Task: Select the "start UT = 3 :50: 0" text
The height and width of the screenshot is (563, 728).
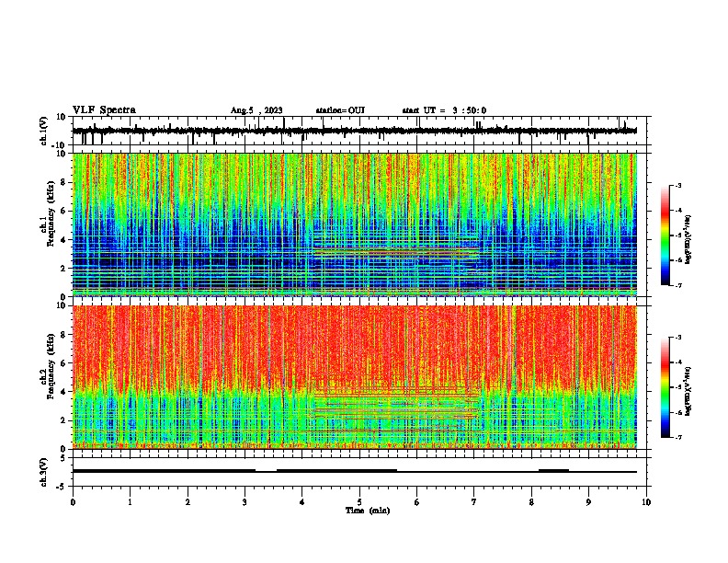Action: (x=444, y=110)
